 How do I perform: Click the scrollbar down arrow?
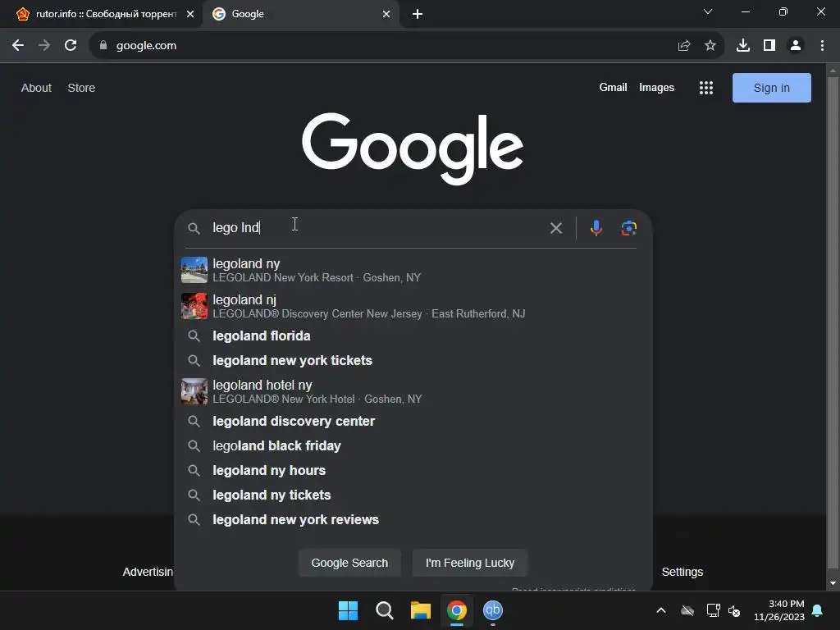point(833,583)
